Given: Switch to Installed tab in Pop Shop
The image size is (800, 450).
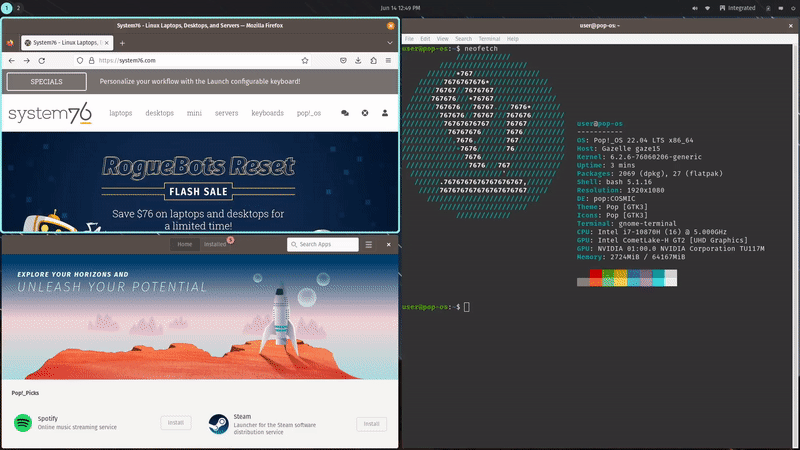Looking at the screenshot, I should [x=215, y=244].
